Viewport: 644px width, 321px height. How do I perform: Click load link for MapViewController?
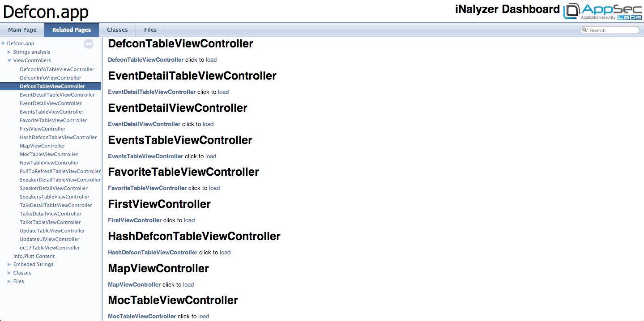(188, 285)
